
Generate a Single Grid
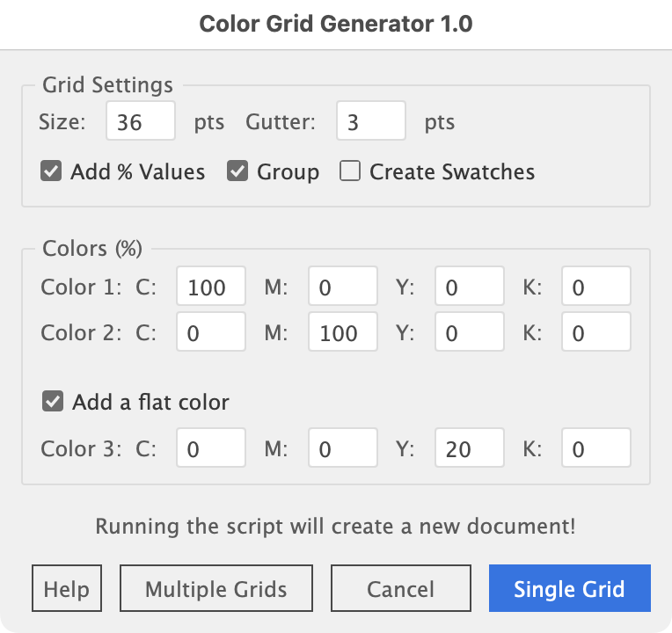click(x=569, y=588)
